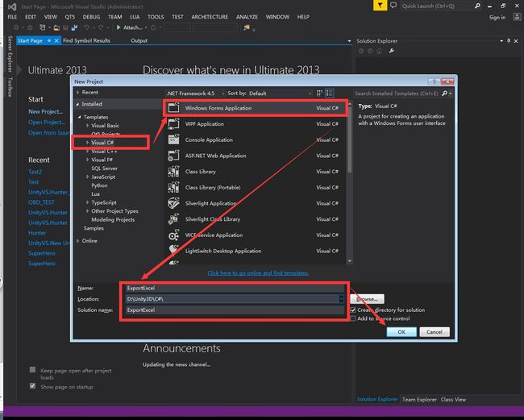The height and width of the screenshot is (420, 524).
Task: Open recent project OBD_TEST
Action: [x=41, y=202]
